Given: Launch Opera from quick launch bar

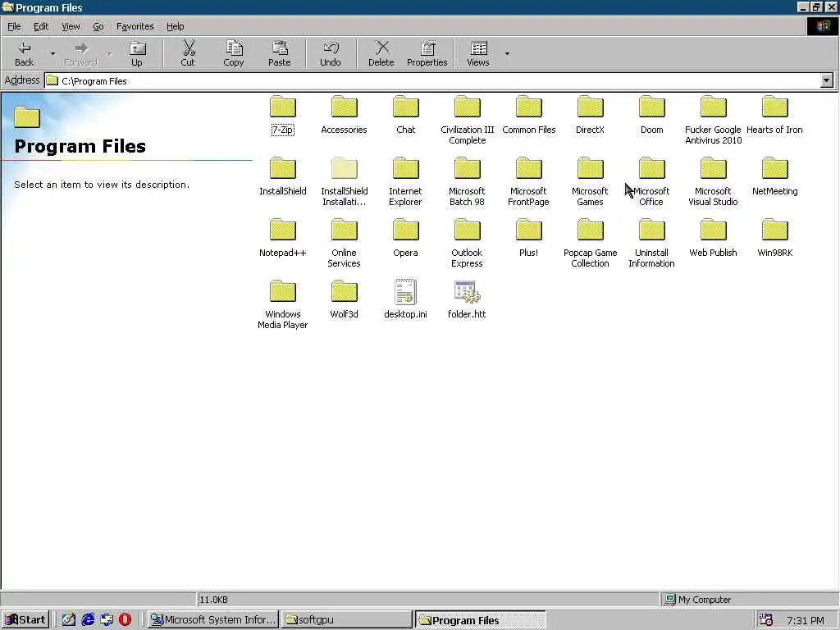Looking at the screenshot, I should tap(125, 619).
